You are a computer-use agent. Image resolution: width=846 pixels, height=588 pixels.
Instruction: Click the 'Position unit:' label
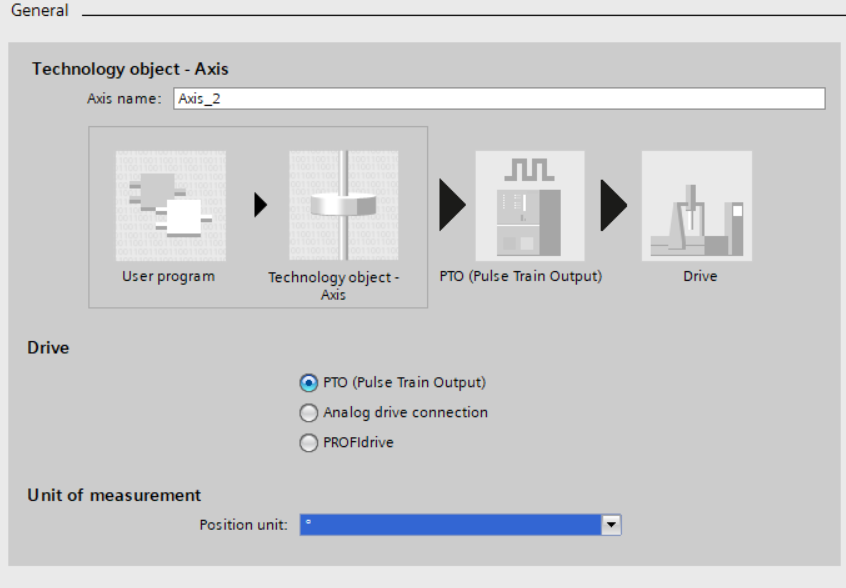coord(243,525)
